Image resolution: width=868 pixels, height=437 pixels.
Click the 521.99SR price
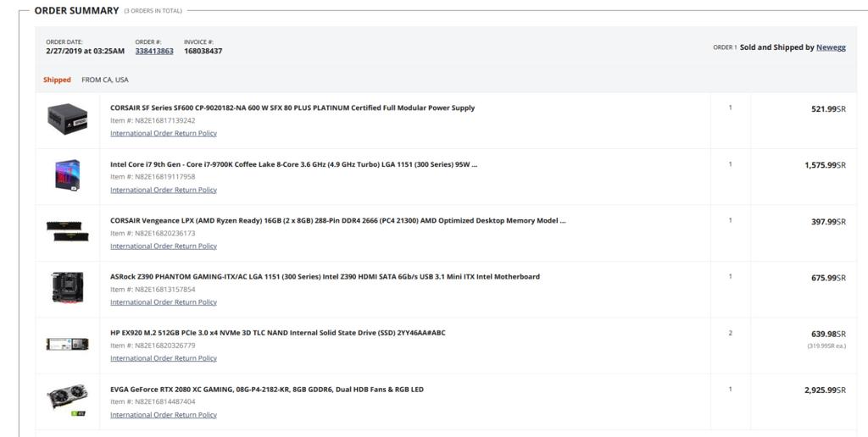(x=828, y=109)
